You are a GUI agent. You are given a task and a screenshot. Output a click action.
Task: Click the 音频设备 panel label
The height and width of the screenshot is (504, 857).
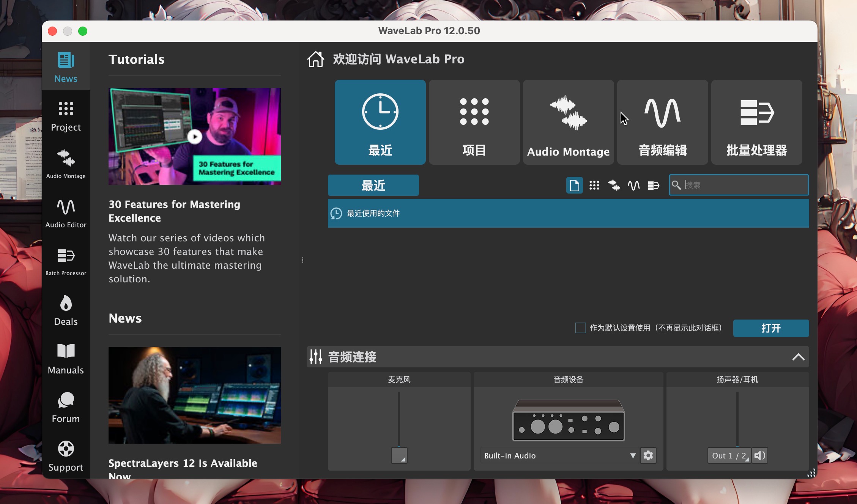point(568,380)
